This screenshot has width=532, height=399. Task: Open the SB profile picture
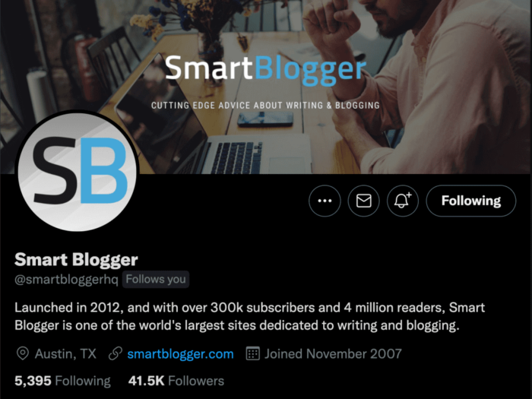click(x=78, y=171)
